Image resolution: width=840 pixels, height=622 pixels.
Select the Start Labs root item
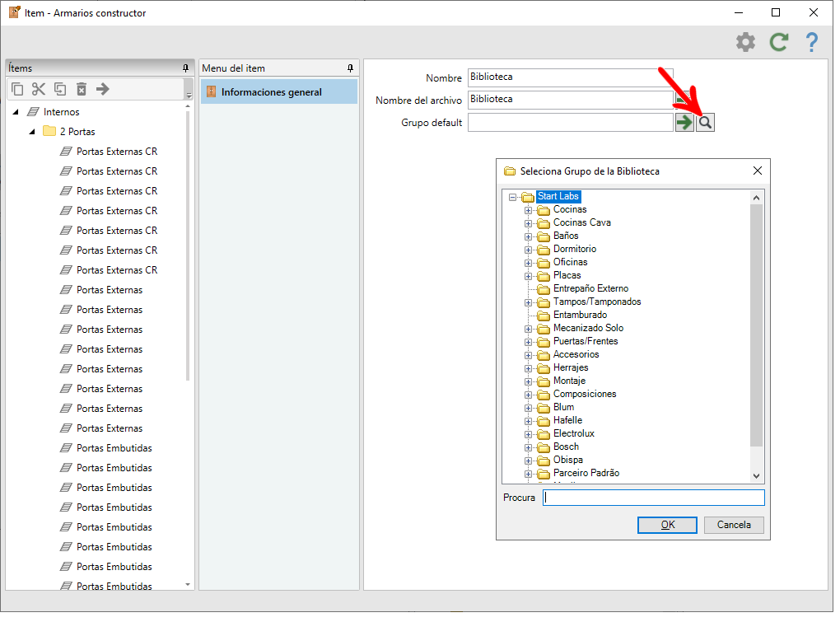(558, 197)
